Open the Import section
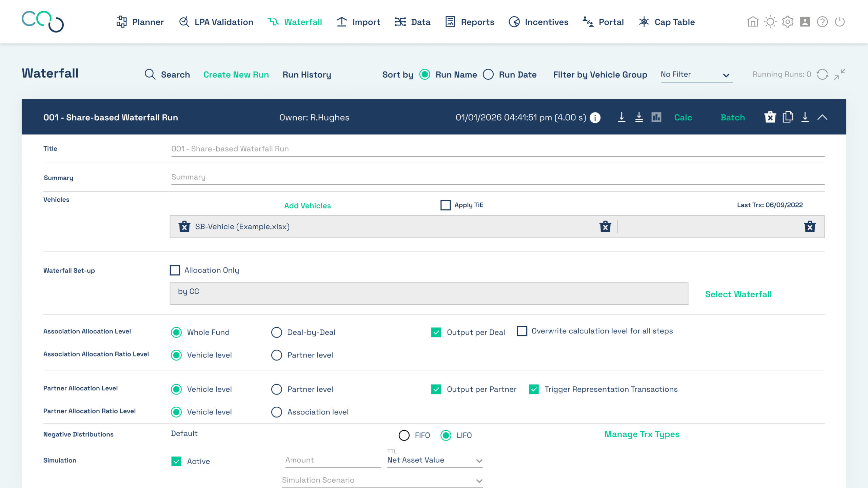This screenshot has height=488, width=868. 358,22
